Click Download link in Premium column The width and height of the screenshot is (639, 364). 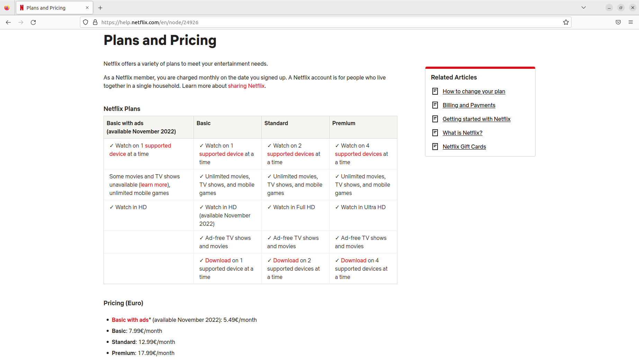(353, 260)
